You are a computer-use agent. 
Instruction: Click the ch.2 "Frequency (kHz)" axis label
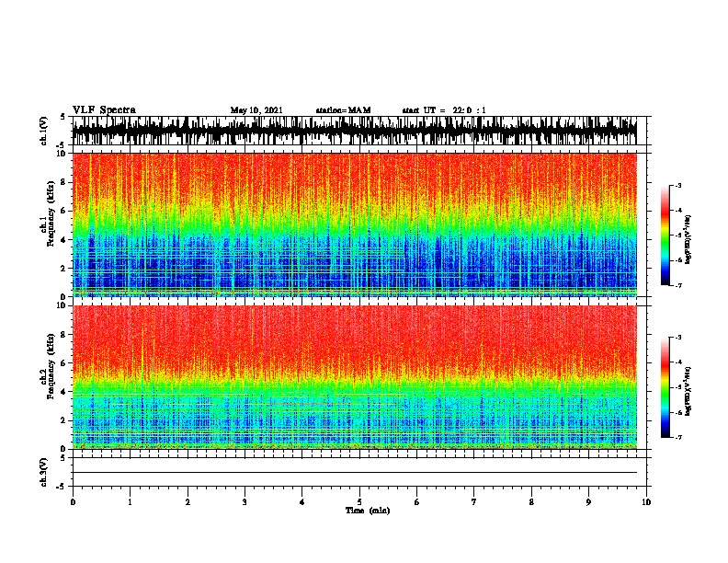coord(51,366)
